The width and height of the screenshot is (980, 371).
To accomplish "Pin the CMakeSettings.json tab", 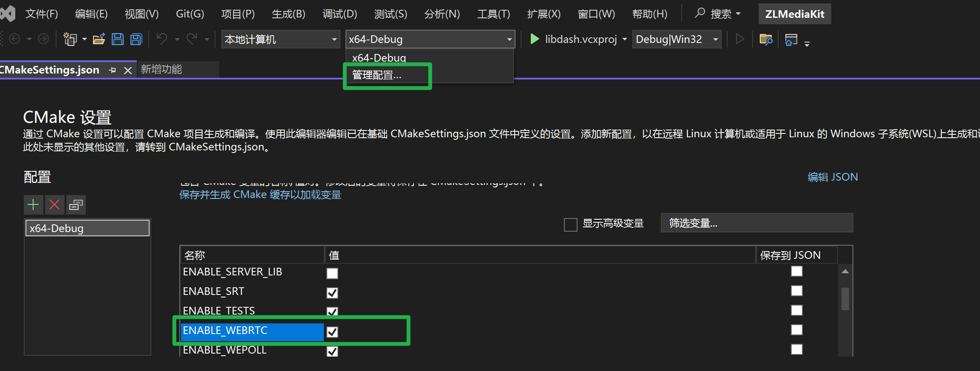I will (112, 70).
